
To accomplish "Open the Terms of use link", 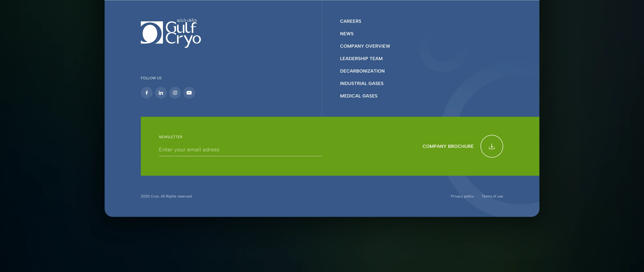I will pos(492,196).
